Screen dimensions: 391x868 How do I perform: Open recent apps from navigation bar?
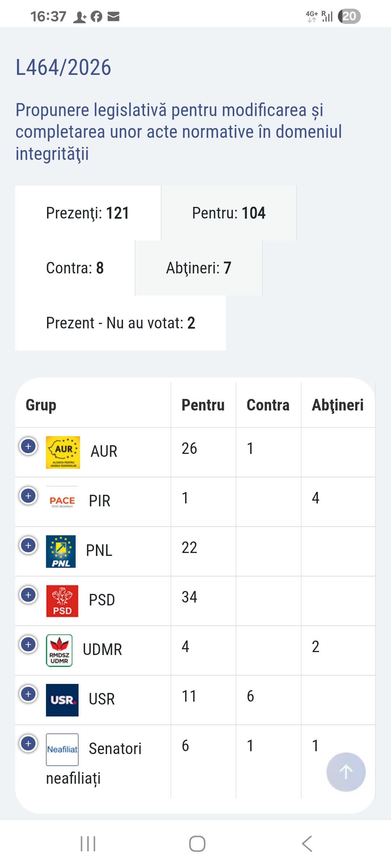pos(88,844)
